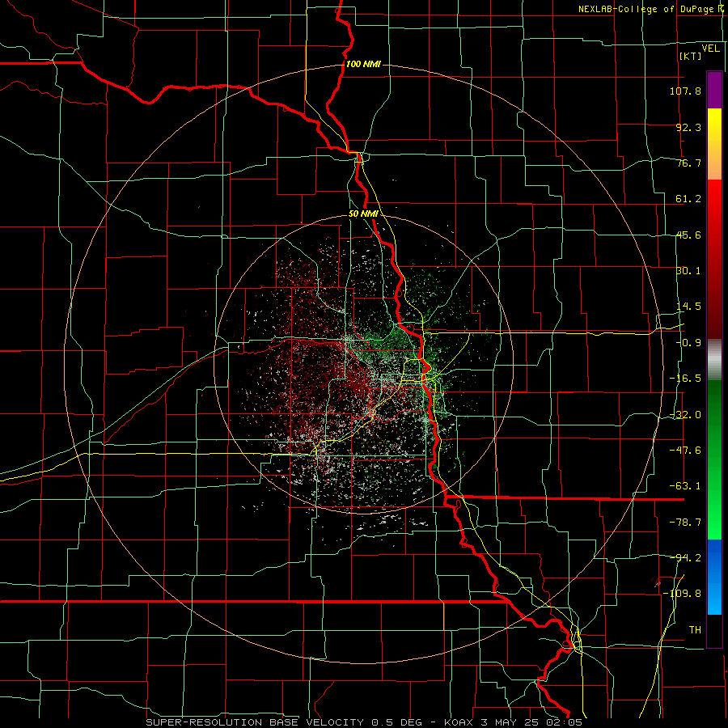The width and height of the screenshot is (728, 728).
Task: Click the yellow-orange segment of velocity color bar
Action: coord(714,144)
